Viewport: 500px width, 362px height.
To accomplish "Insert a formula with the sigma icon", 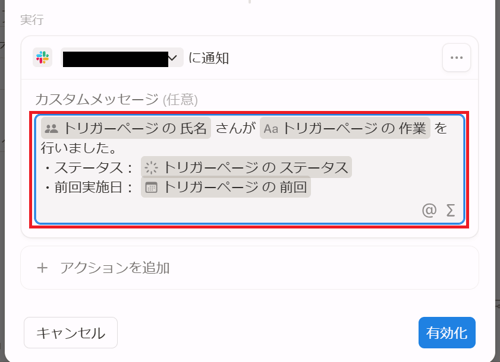I will (450, 210).
